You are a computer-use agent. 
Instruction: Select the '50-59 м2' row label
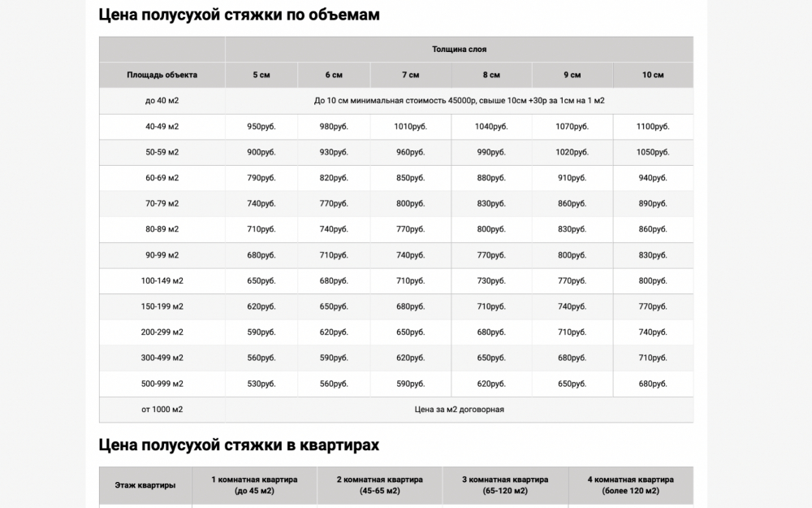pyautogui.click(x=162, y=152)
